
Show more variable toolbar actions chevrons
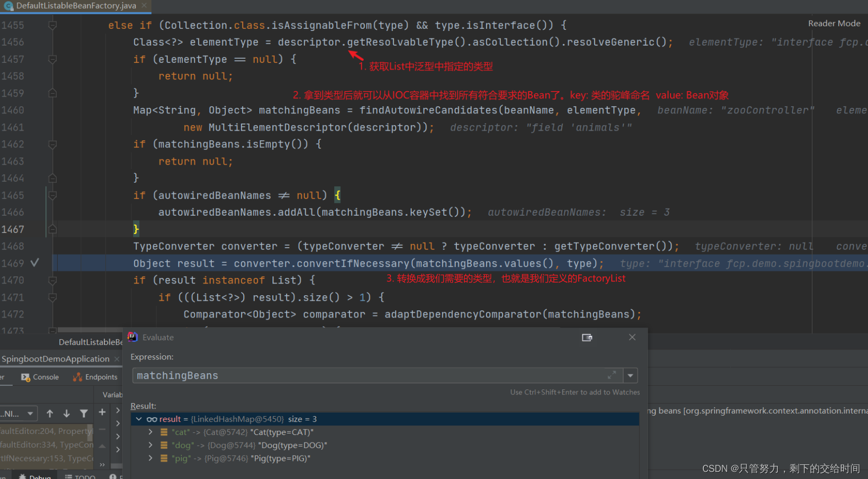pos(102,464)
